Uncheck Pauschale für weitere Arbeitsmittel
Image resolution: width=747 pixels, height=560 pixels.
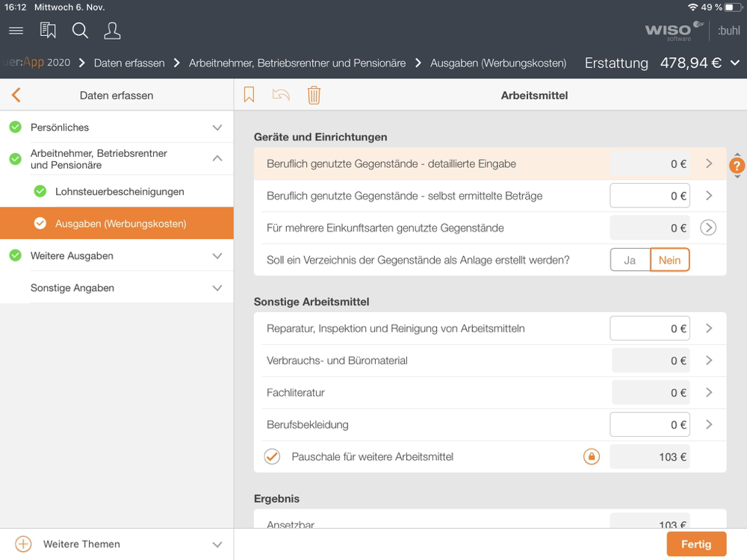pos(272,457)
